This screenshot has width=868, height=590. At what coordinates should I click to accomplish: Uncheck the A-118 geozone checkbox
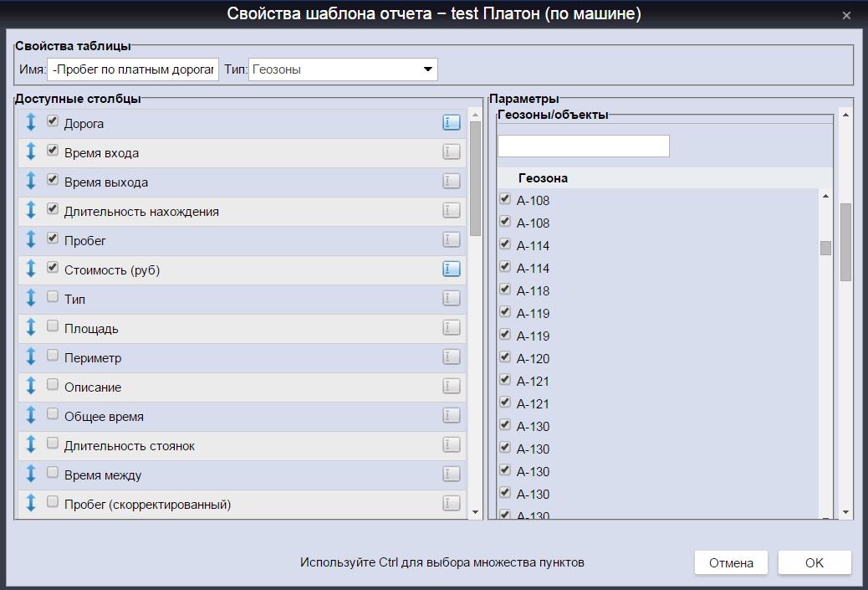(x=505, y=290)
